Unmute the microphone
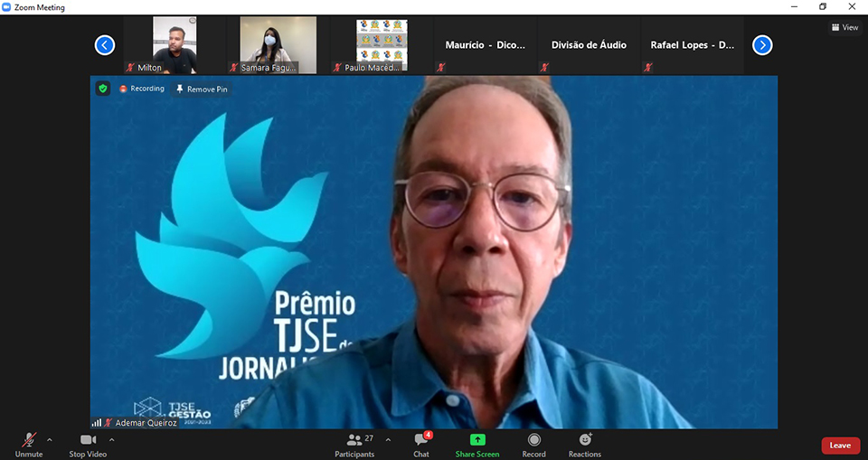868x460 pixels. pos(29,440)
